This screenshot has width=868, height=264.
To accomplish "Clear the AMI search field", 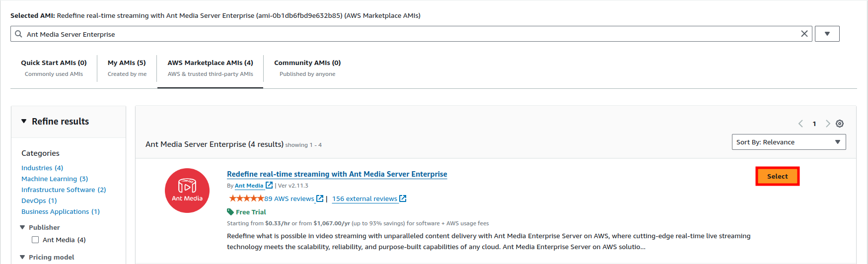I will (x=804, y=34).
